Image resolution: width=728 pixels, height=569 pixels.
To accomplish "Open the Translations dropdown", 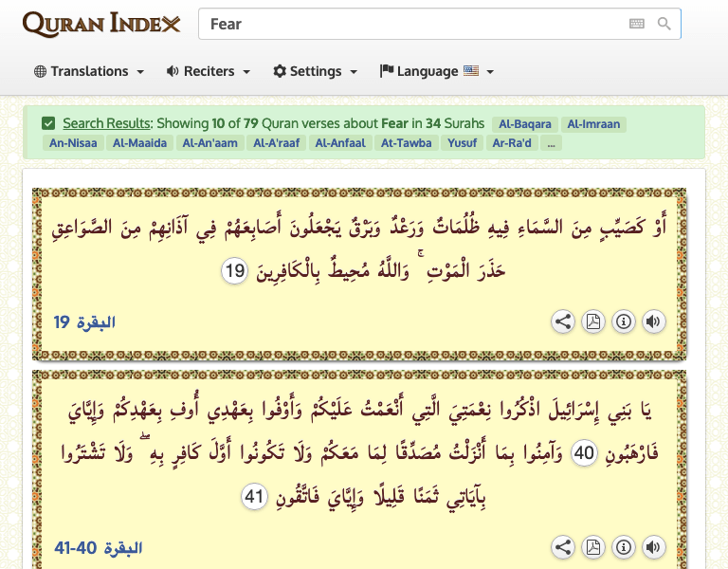I will (x=89, y=71).
